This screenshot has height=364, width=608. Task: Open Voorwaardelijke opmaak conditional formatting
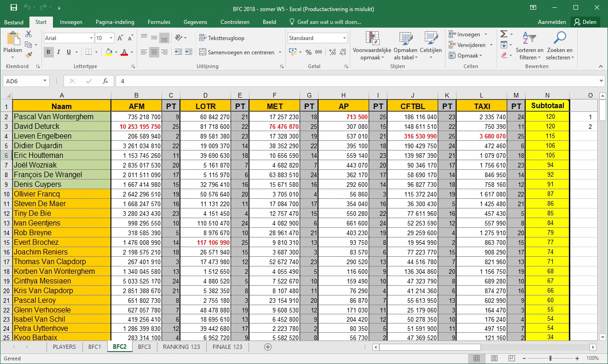[x=372, y=46]
